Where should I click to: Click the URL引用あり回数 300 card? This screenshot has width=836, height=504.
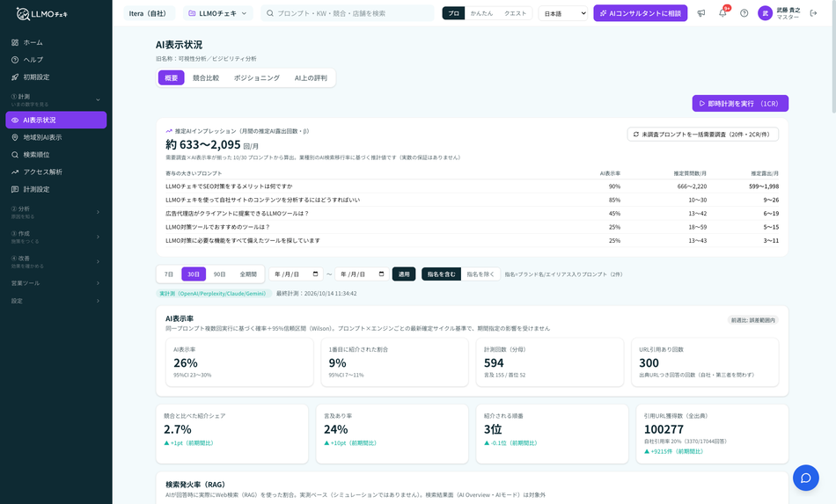coord(705,362)
